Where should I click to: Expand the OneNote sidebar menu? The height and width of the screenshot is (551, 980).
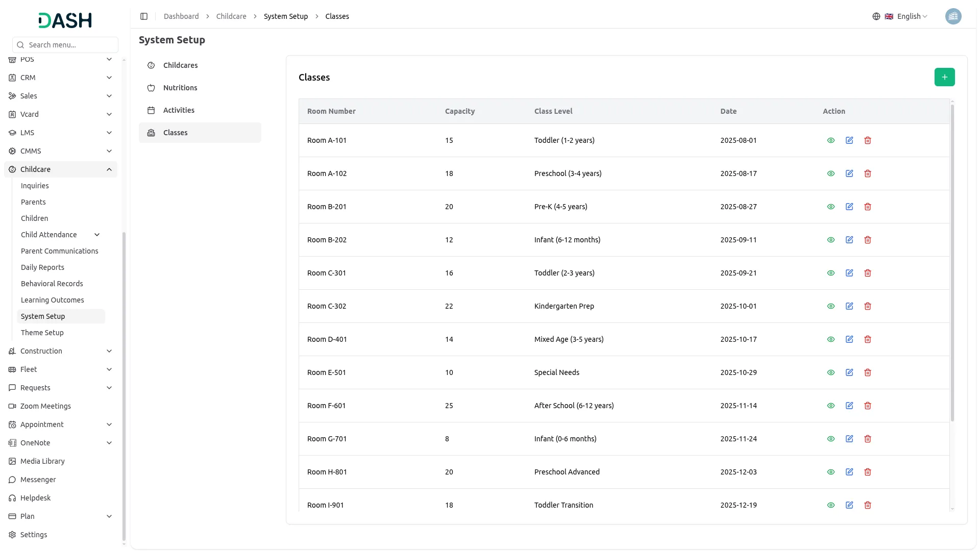60,443
